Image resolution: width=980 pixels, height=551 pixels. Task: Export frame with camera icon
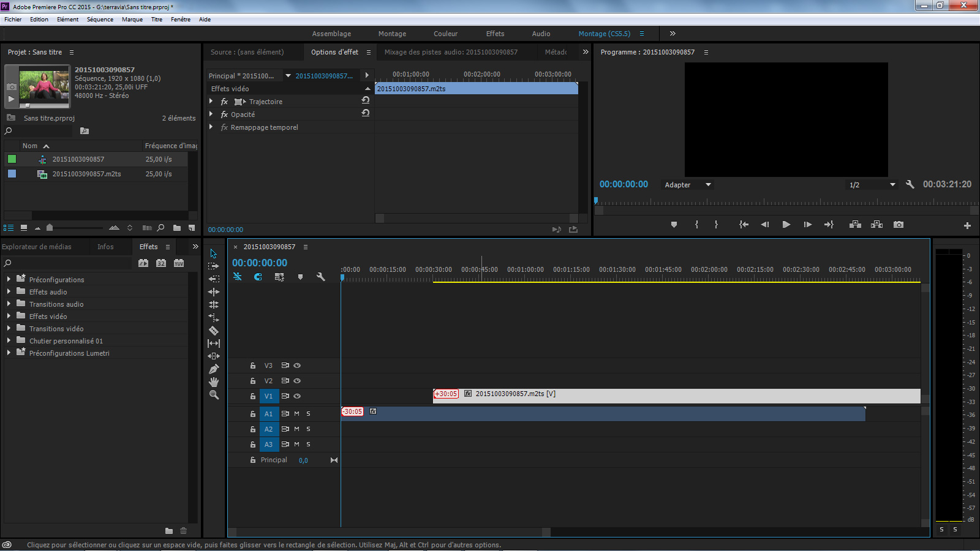(899, 225)
